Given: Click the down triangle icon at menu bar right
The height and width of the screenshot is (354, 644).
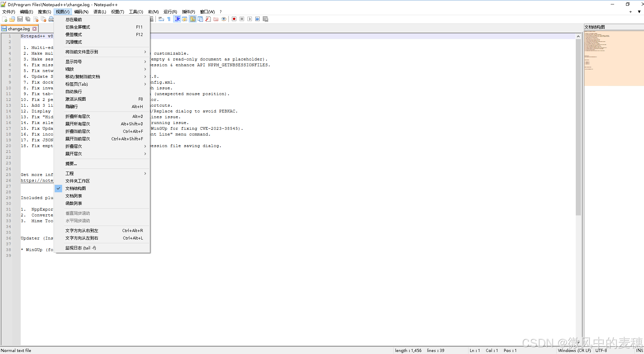Looking at the screenshot, I should click(x=639, y=12).
